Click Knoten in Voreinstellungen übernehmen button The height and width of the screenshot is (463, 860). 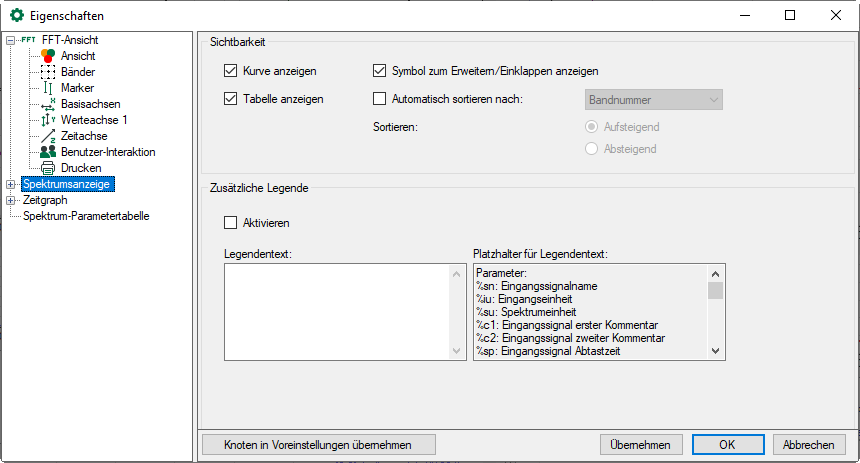[319, 445]
